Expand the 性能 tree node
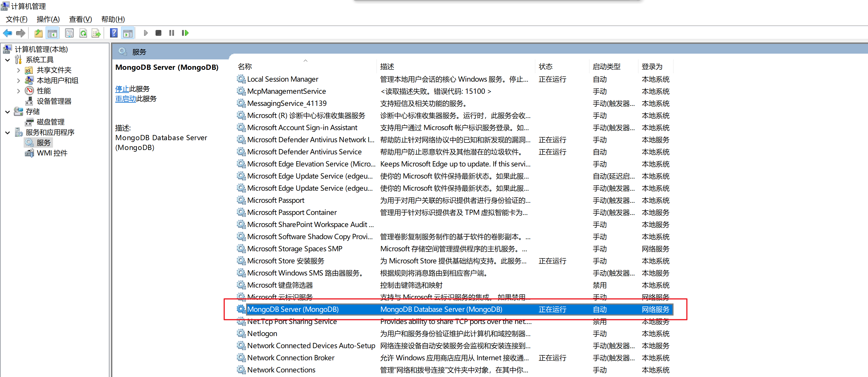 pyautogui.click(x=18, y=91)
